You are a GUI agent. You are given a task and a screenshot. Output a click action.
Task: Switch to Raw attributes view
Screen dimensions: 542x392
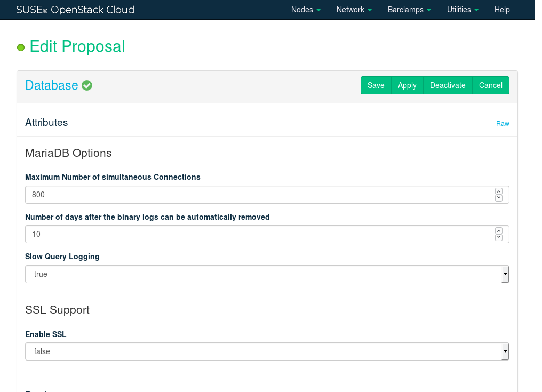click(x=503, y=124)
